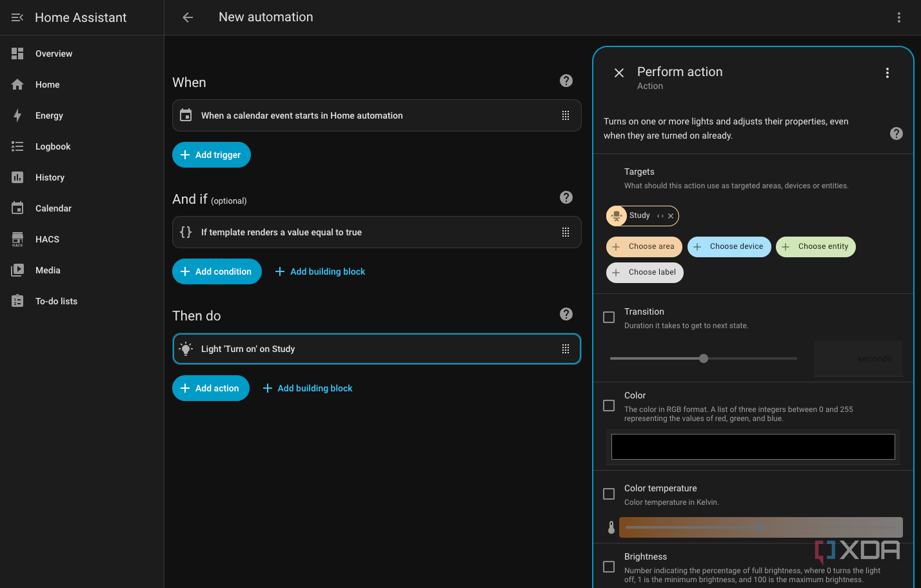Grab the Light Turn on action handle
The image size is (921, 588).
pyautogui.click(x=566, y=349)
